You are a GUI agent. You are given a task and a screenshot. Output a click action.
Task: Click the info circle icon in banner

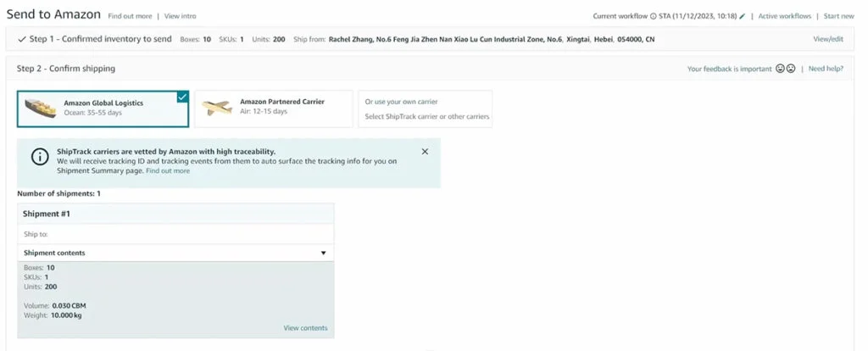click(39, 157)
